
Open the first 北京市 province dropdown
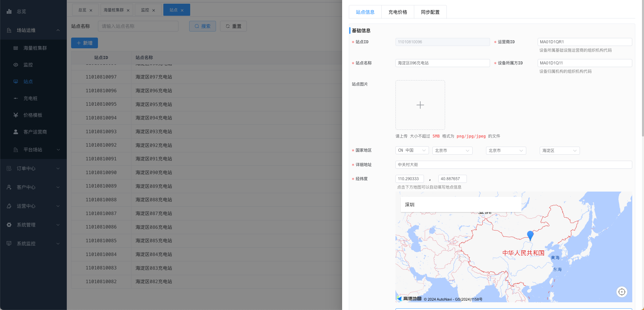click(x=452, y=151)
